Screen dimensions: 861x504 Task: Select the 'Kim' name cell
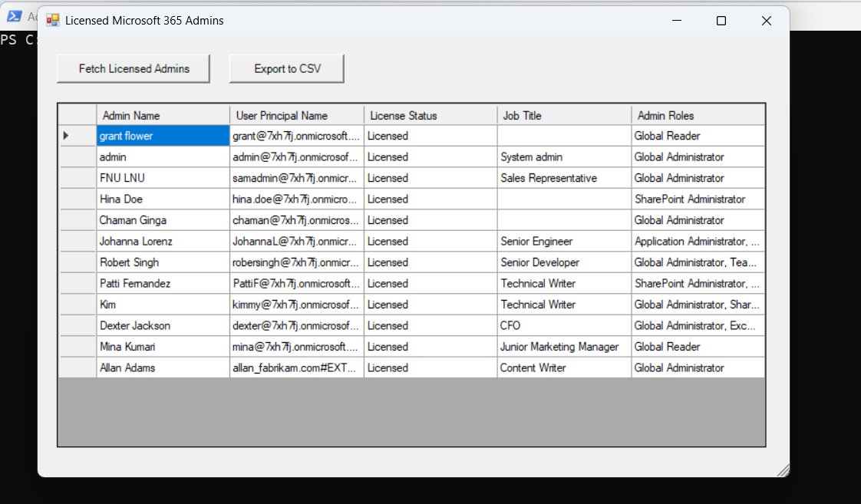pyautogui.click(x=163, y=305)
